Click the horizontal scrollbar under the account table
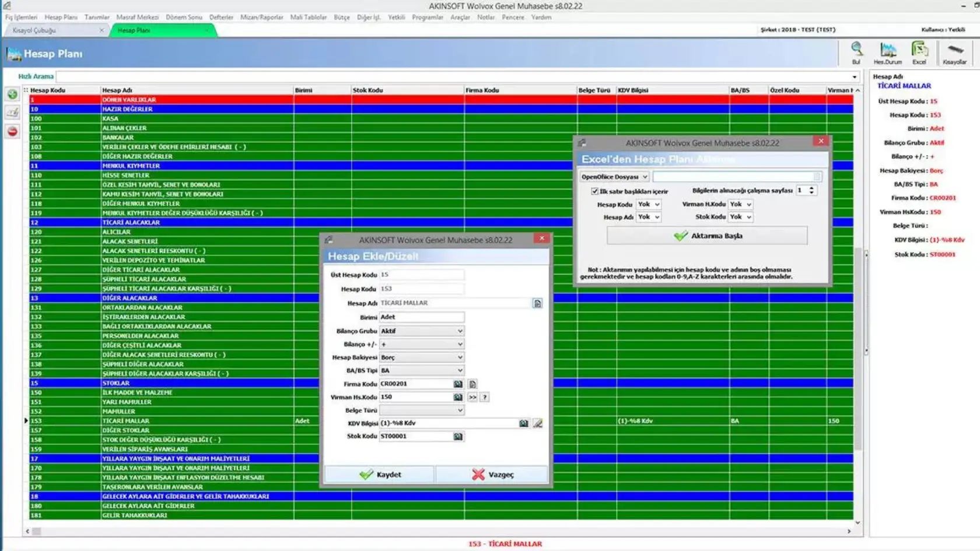The width and height of the screenshot is (980, 551). (437, 531)
